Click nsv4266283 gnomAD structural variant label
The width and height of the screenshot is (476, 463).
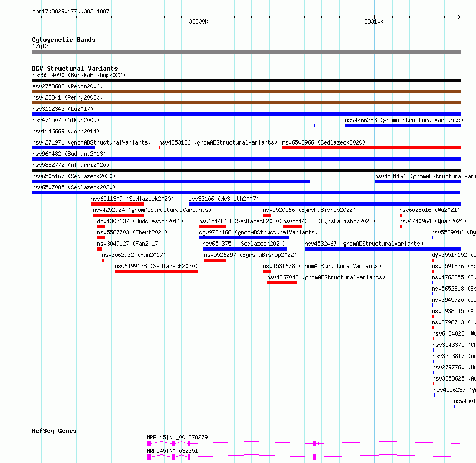[404, 120]
